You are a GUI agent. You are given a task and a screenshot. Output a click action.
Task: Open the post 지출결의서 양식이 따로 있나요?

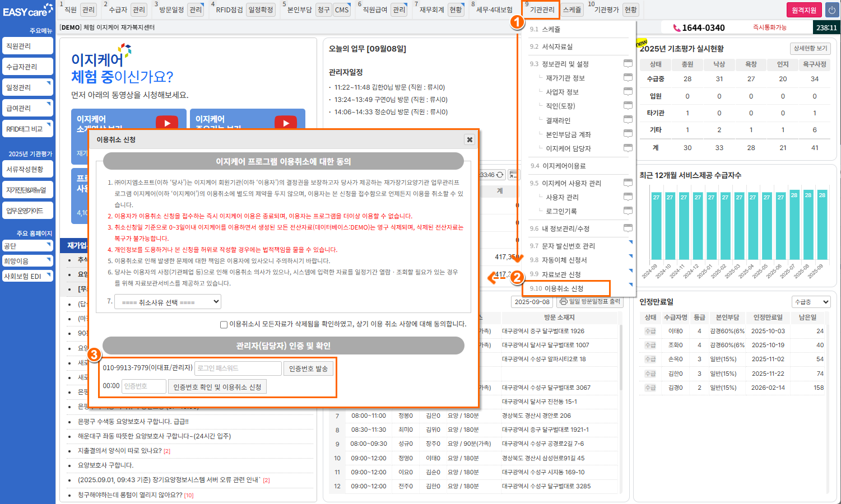click(120, 451)
